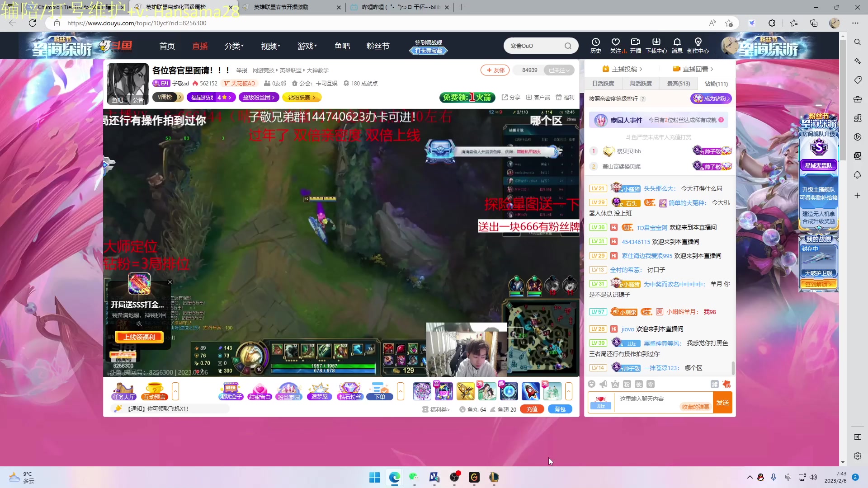Open the 福利券 coupons link

click(x=436, y=409)
